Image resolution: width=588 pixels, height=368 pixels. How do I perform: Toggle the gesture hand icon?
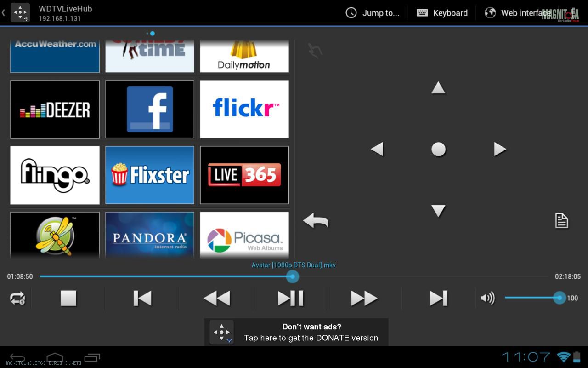315,51
